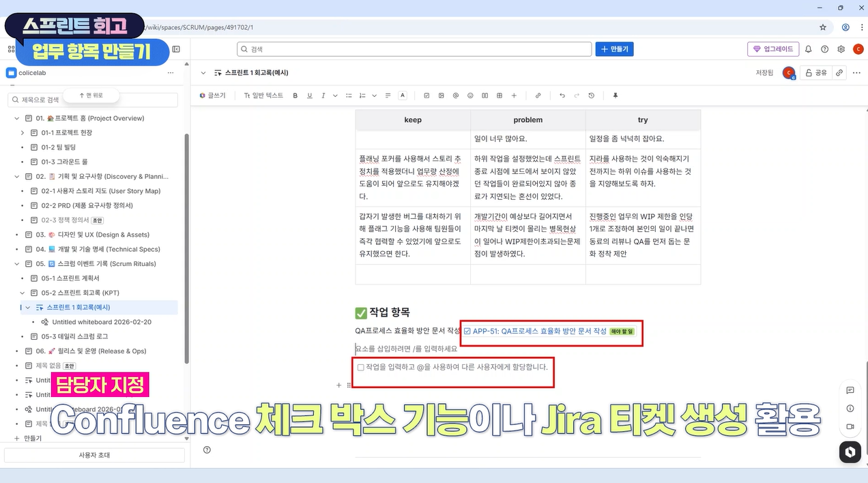The width and height of the screenshot is (868, 483).
Task: Open settings gear in top bar
Action: 841,49
